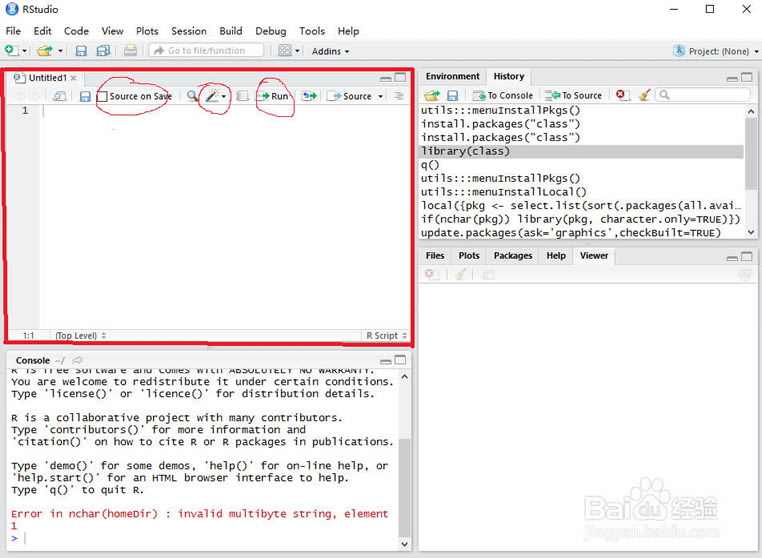The width and height of the screenshot is (762, 558).
Task: Click the Run button in editor
Action: point(273,96)
